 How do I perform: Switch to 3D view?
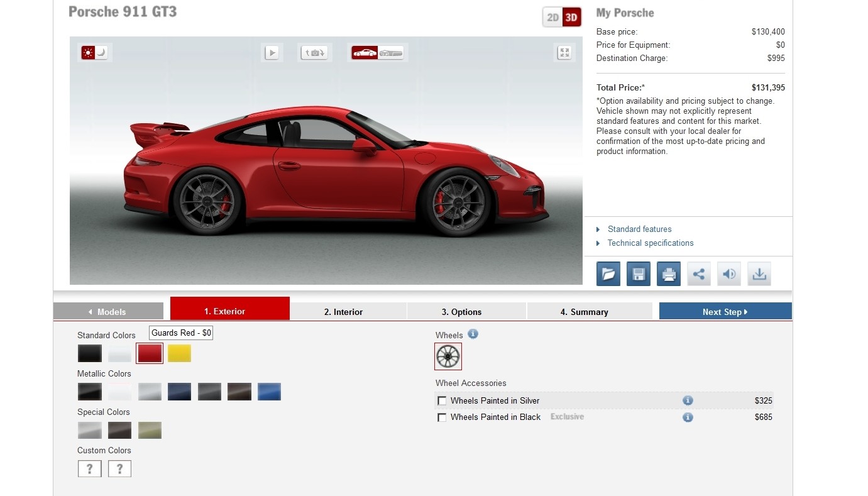coord(571,18)
